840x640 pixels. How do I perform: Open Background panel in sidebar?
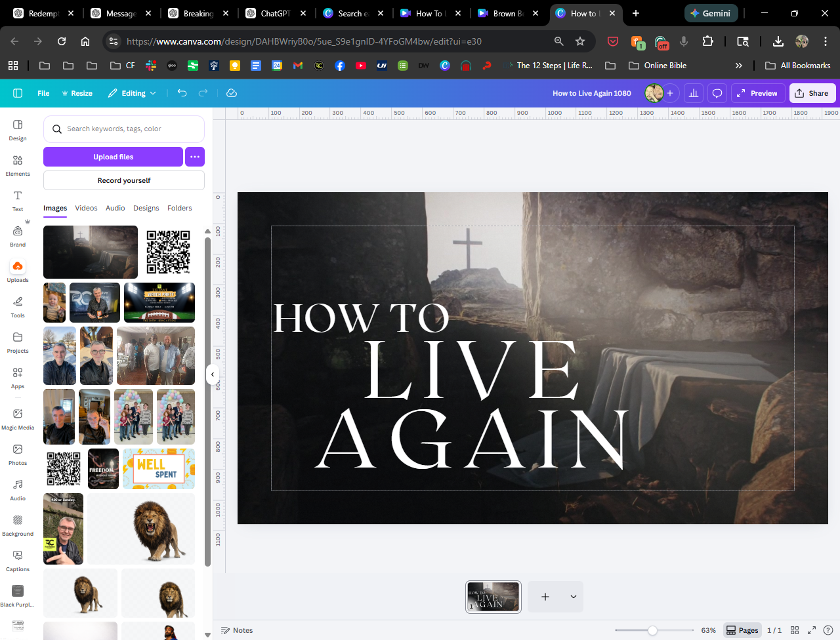(x=18, y=524)
